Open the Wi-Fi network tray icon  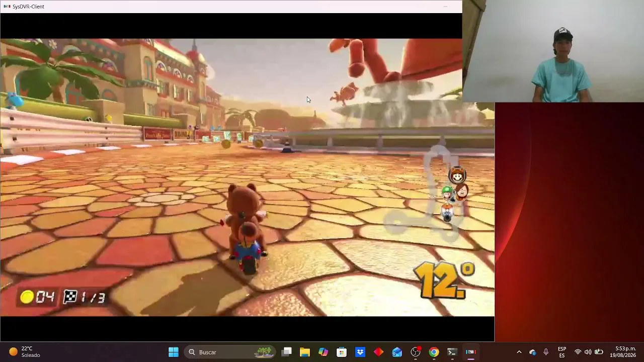point(578,352)
